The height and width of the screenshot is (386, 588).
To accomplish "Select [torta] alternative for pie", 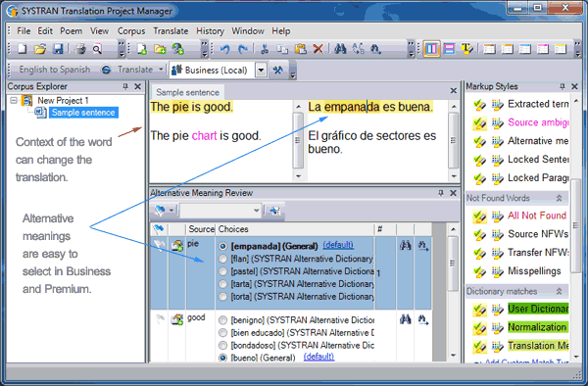I will point(222,297).
